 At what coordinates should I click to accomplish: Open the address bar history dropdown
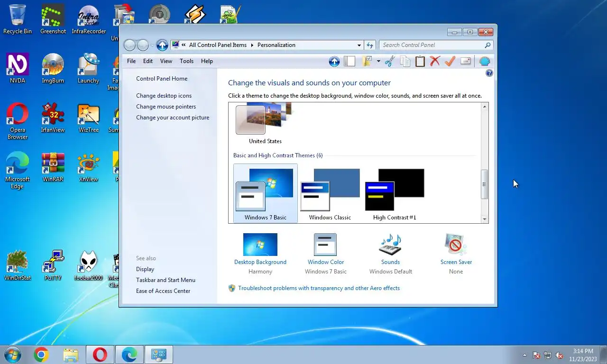click(359, 45)
